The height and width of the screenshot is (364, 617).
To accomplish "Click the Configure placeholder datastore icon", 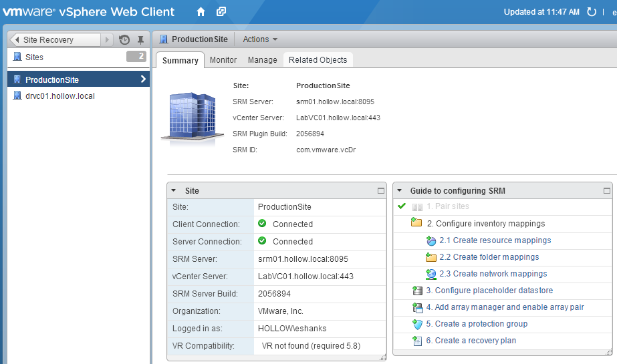I will pos(417,291).
